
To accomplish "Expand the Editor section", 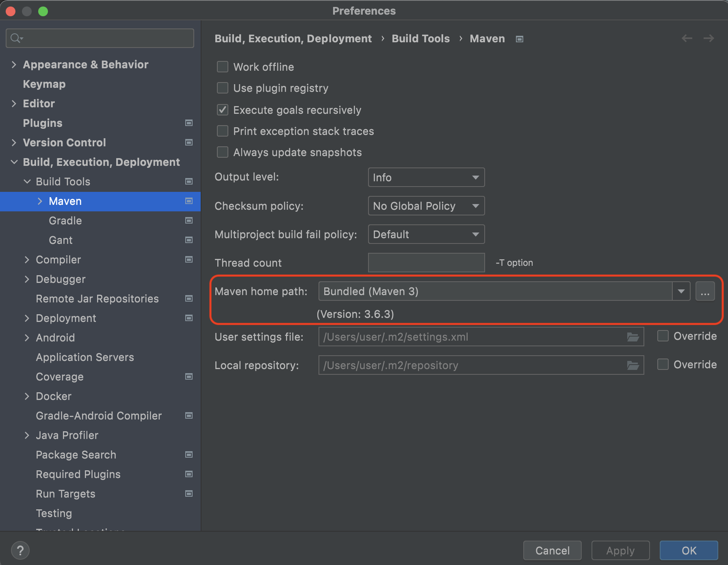I will (14, 104).
